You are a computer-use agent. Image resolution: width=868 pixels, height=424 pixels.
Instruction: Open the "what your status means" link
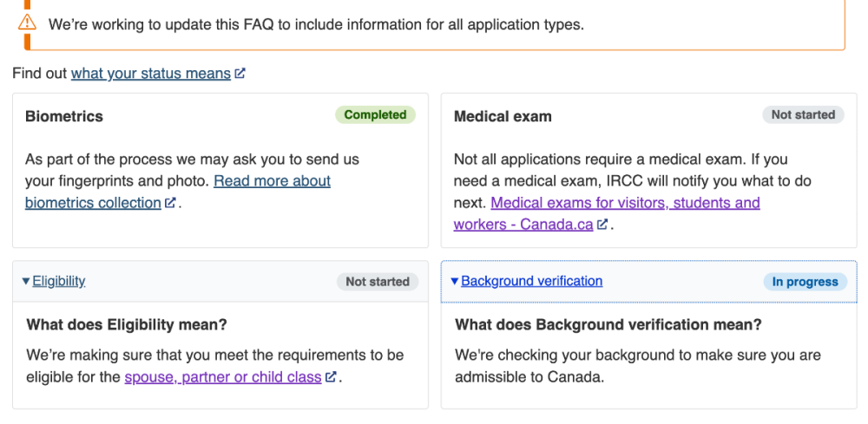tap(150, 74)
